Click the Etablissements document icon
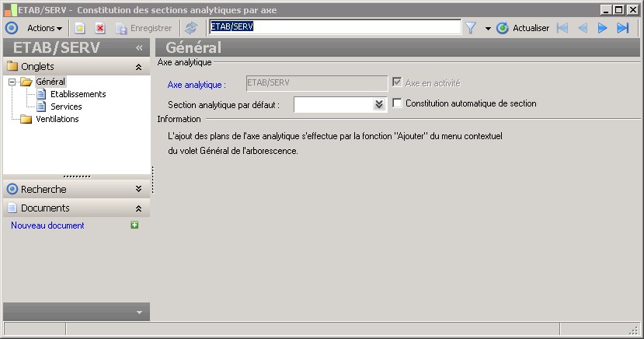This screenshot has height=339, width=644. tap(41, 94)
